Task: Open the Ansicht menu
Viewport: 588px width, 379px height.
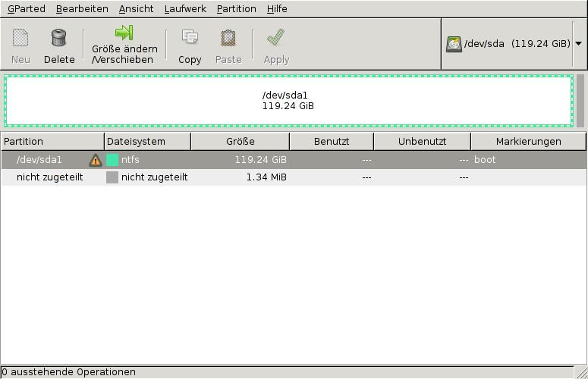Action: point(136,8)
